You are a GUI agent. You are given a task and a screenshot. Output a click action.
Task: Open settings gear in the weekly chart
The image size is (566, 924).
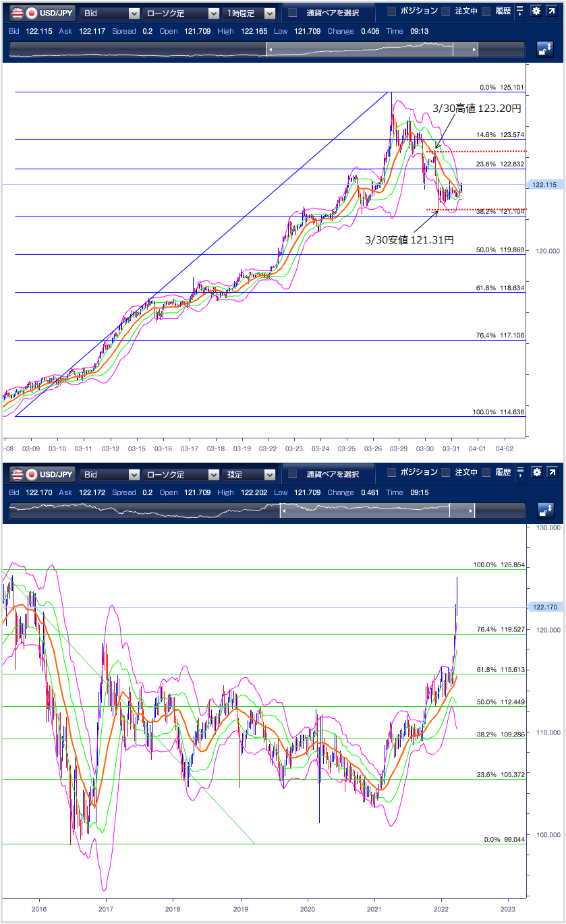(536, 473)
